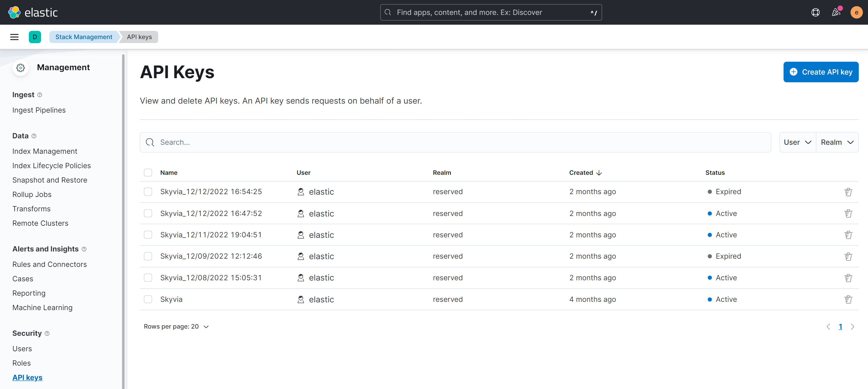Click the Data help info icon
This screenshot has width=868, height=389.
(x=34, y=136)
